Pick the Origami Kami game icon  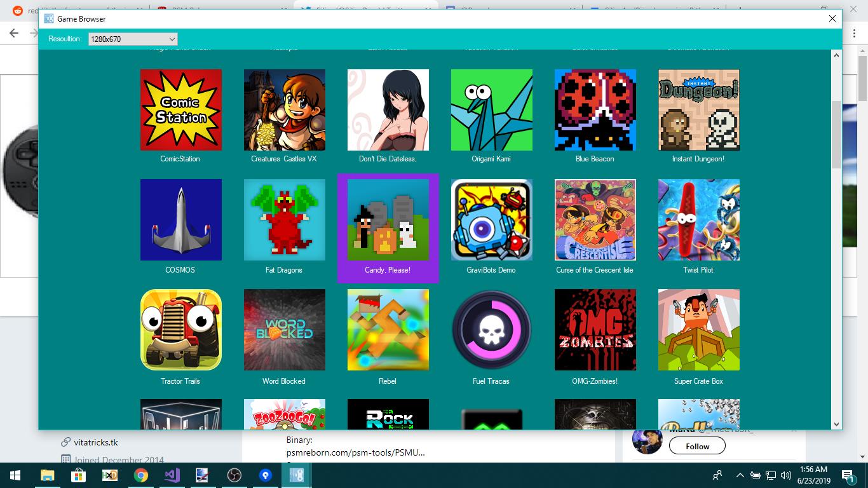pos(492,110)
